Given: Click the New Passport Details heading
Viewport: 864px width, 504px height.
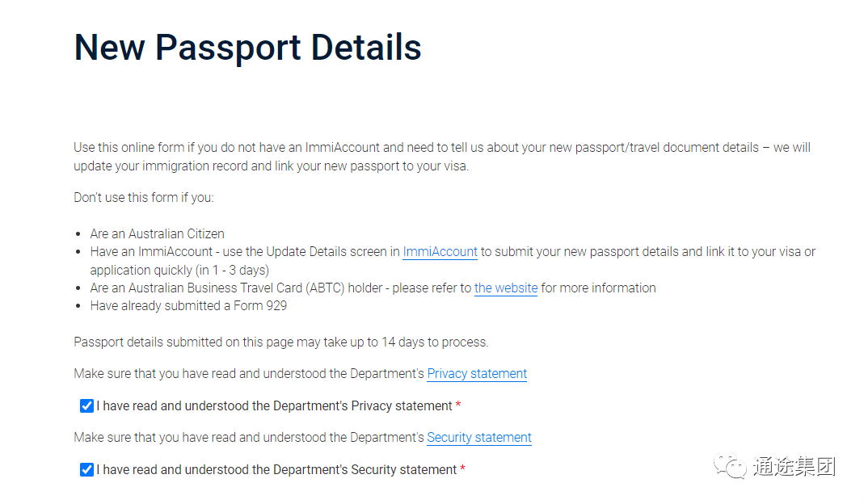Looking at the screenshot, I should (x=247, y=48).
